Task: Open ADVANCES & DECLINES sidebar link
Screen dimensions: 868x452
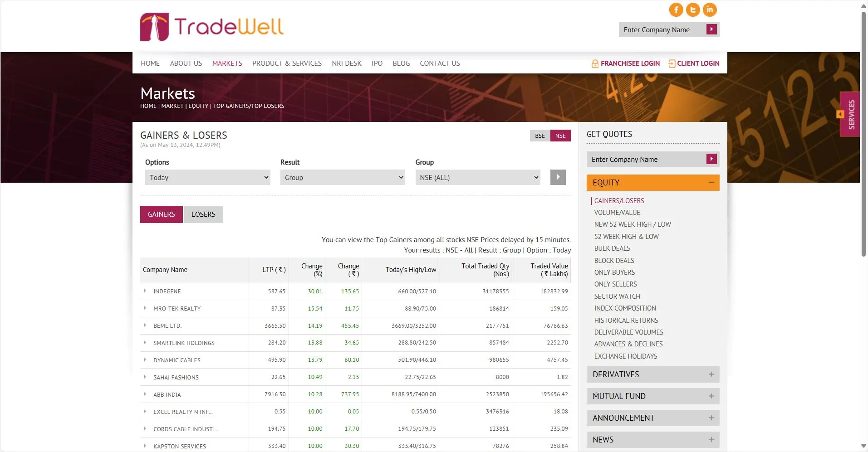Action: click(x=628, y=344)
